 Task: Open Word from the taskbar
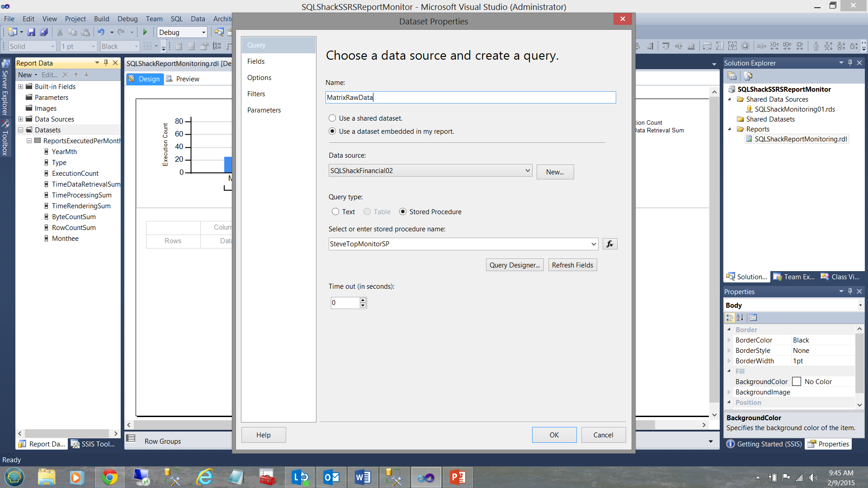363,477
